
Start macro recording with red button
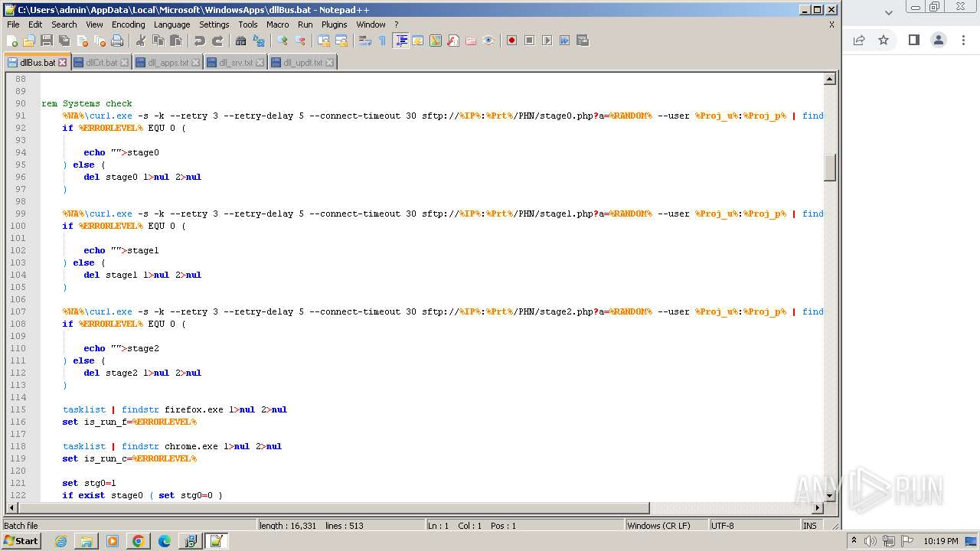[x=512, y=41]
